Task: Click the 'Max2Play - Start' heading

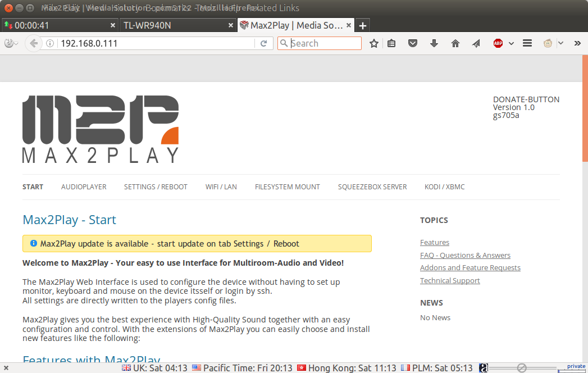Action: pyautogui.click(x=70, y=220)
